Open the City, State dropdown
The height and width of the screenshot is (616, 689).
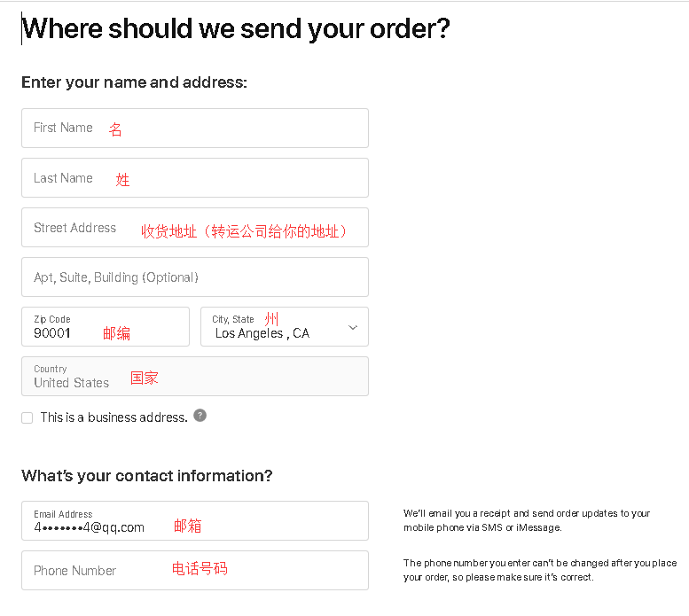click(x=284, y=326)
